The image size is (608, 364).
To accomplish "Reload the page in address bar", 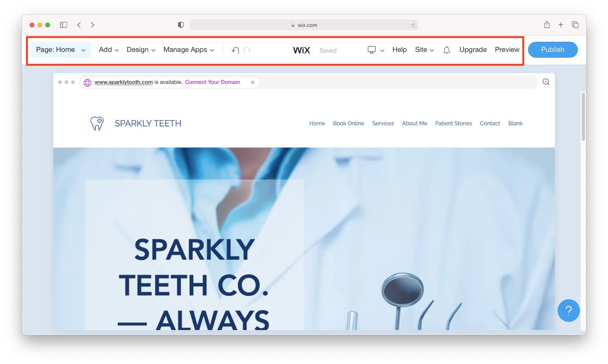I will 413,25.
